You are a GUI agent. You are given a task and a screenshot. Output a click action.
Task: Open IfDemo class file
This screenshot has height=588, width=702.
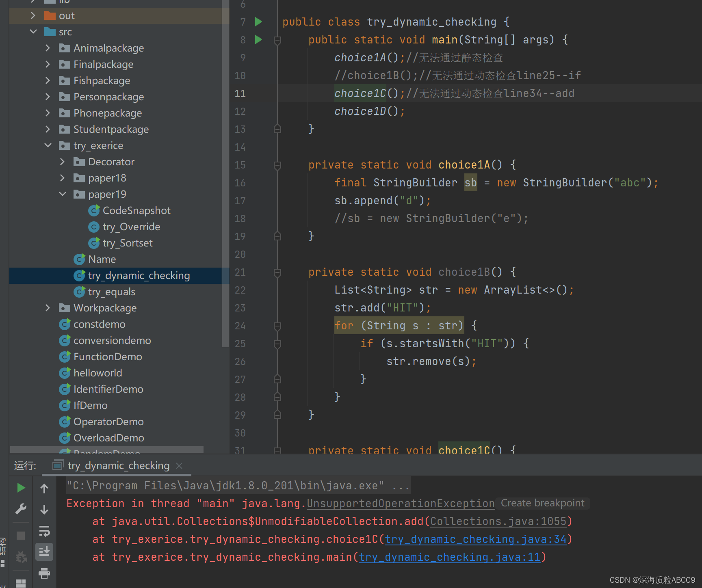91,406
